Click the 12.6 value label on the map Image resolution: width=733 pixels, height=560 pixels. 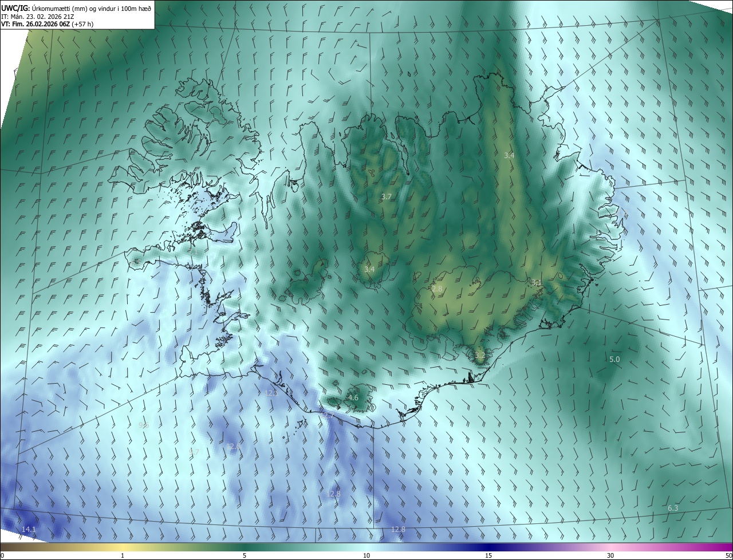point(234,446)
